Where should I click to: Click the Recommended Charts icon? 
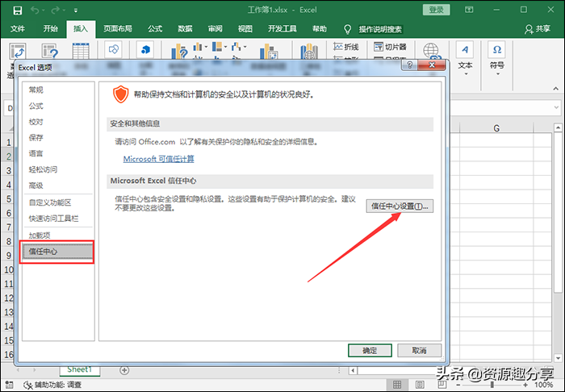(x=179, y=52)
